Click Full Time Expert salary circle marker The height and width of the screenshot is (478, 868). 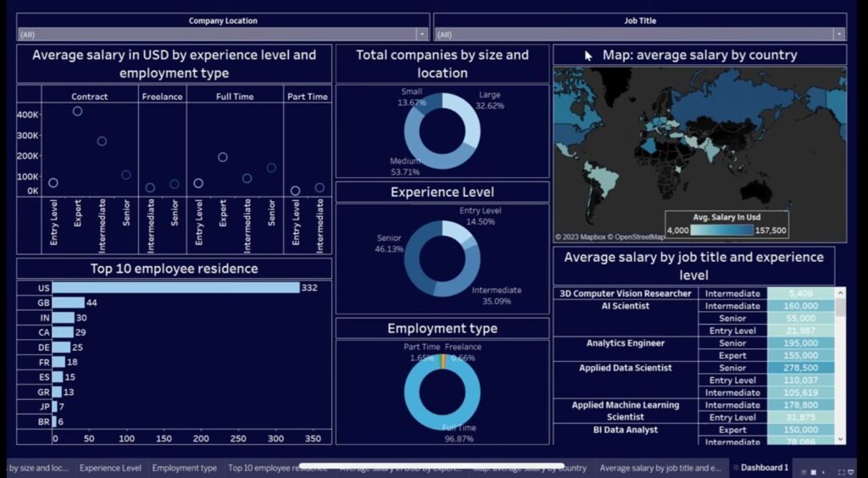point(222,157)
